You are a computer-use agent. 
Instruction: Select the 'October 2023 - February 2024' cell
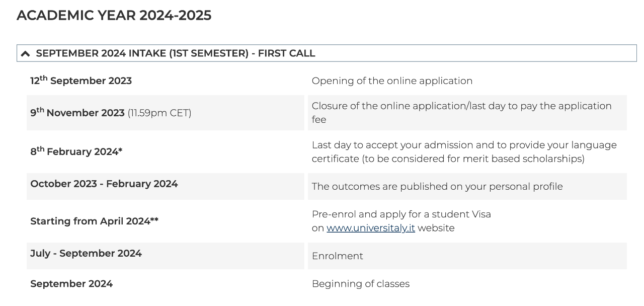166,186
